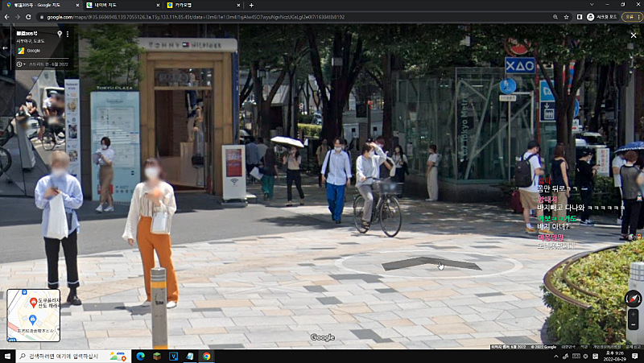Click the zoom magnifier icon in address bar
The height and width of the screenshot is (363, 644).
click(x=555, y=16)
